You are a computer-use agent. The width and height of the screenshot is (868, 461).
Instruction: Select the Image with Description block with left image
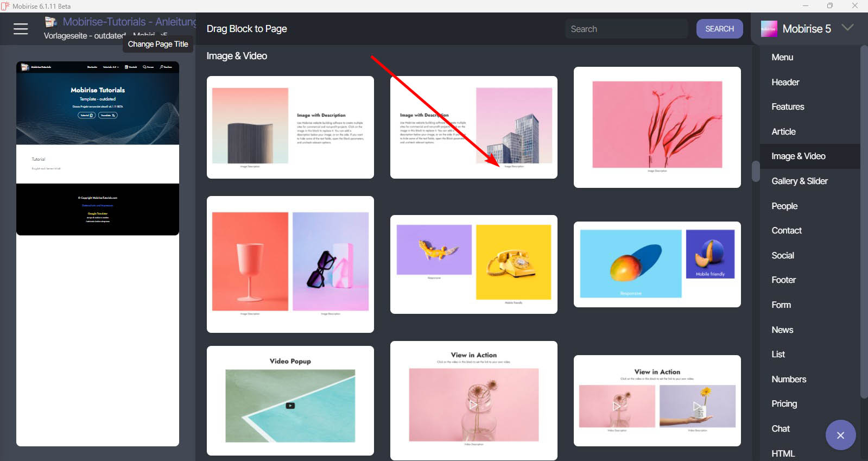[x=290, y=127]
